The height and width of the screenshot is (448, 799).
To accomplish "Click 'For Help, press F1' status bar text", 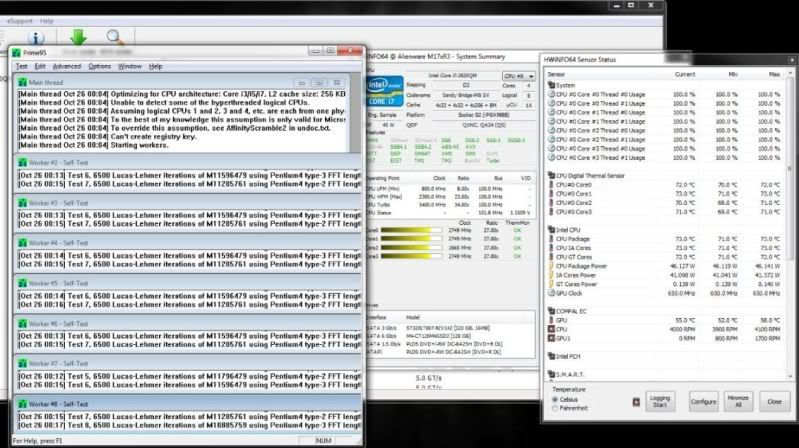I will 37,441.
